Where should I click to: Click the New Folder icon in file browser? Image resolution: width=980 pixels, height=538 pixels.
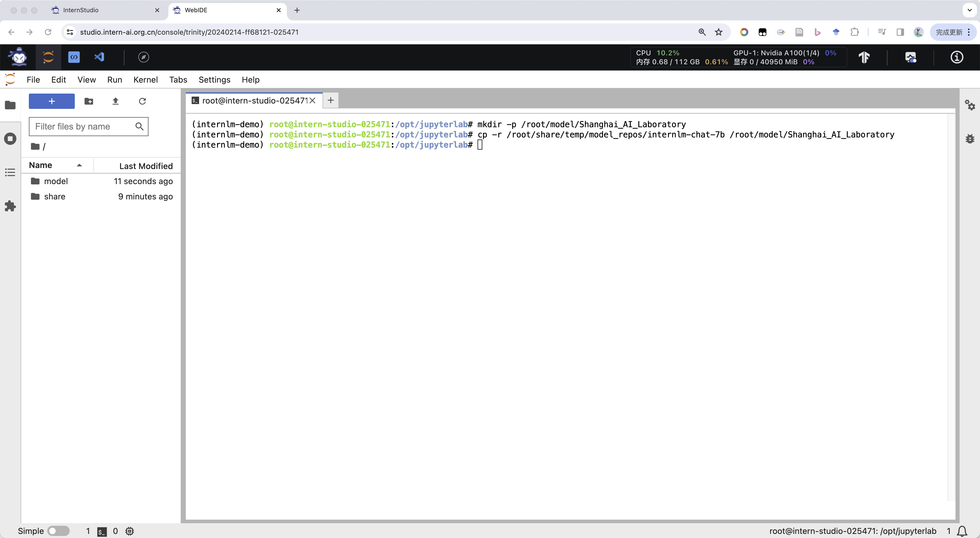(x=89, y=101)
